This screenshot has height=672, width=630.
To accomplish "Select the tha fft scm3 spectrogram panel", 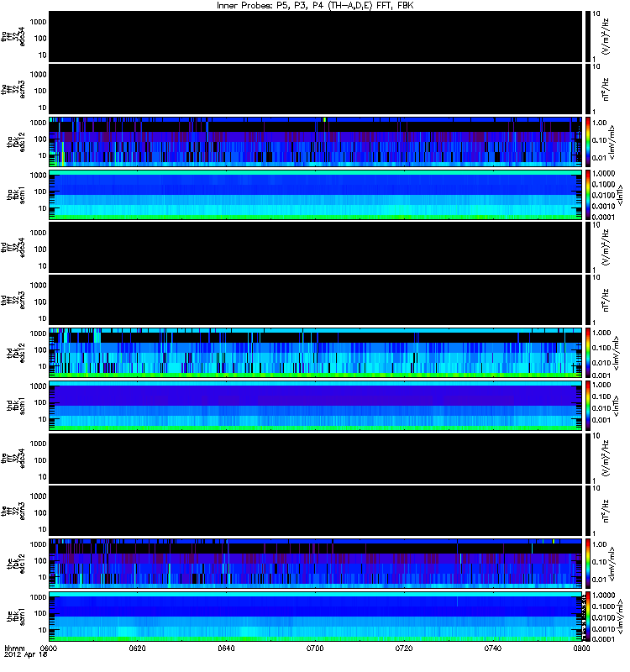I will tap(316, 89).
